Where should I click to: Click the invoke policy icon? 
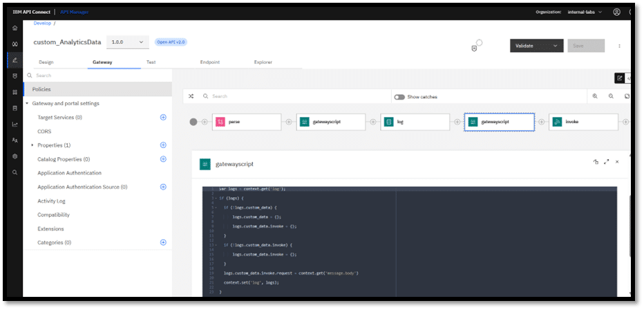(558, 122)
